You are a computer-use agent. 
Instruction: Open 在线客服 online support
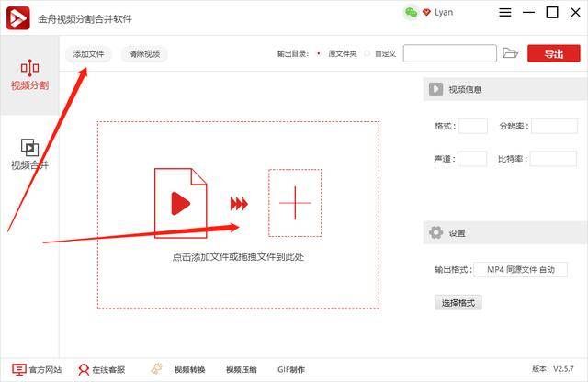tap(102, 369)
